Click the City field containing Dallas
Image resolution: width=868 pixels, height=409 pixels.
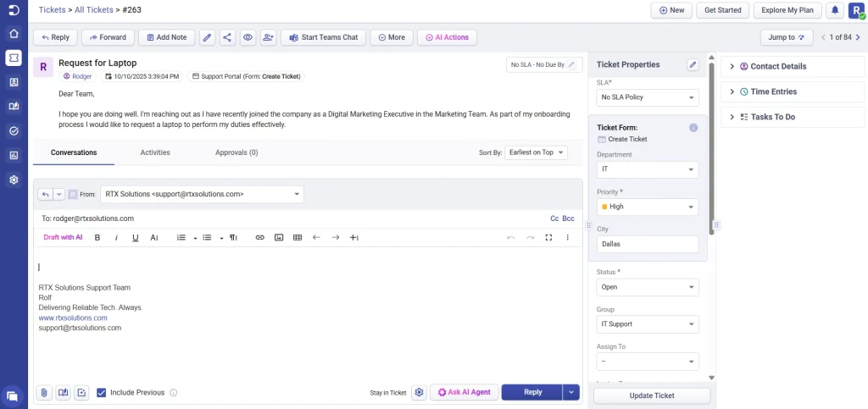pos(648,244)
